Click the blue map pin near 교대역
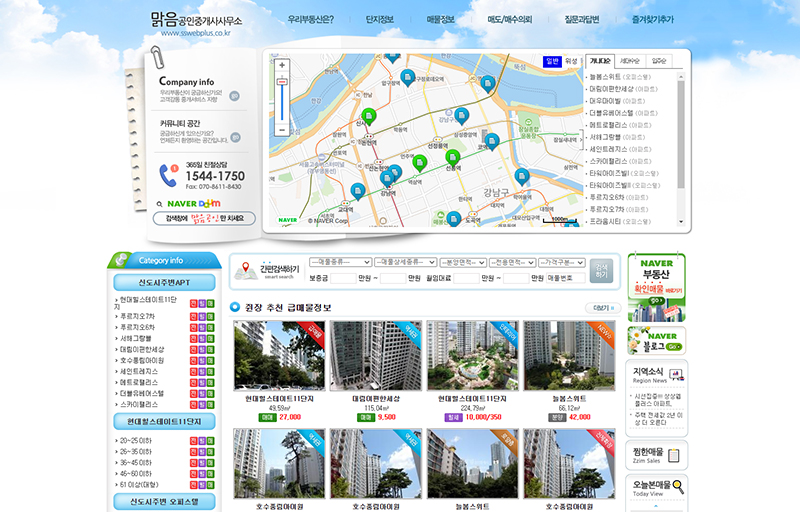Screen dimensions: 800x512 [x=358, y=192]
